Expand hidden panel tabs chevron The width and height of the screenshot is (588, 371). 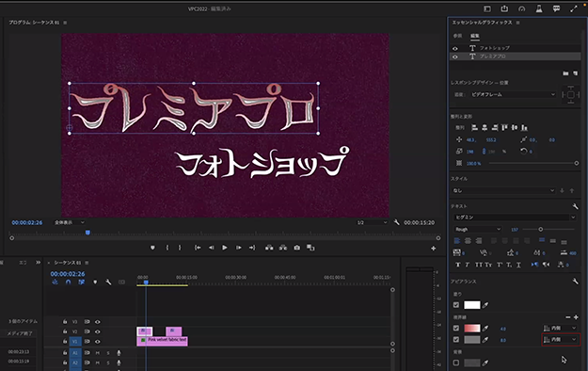(x=38, y=263)
